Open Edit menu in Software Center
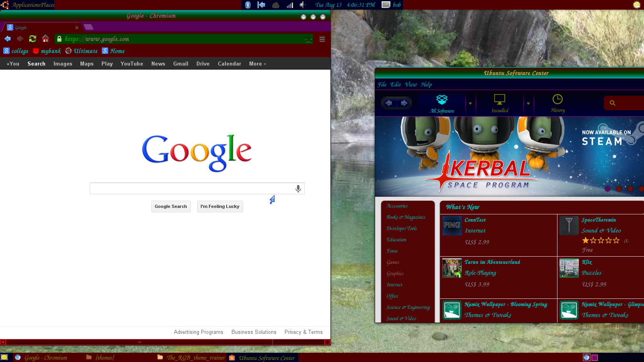This screenshot has width=644, height=362. (x=395, y=84)
